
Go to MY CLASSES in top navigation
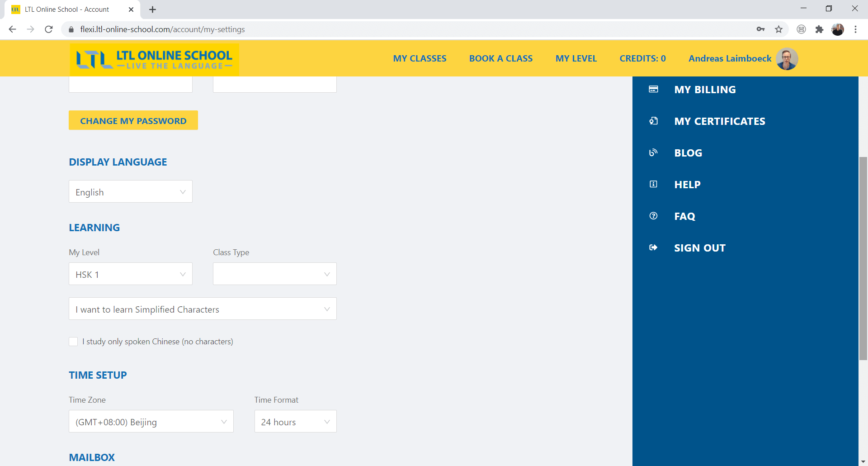tap(420, 58)
